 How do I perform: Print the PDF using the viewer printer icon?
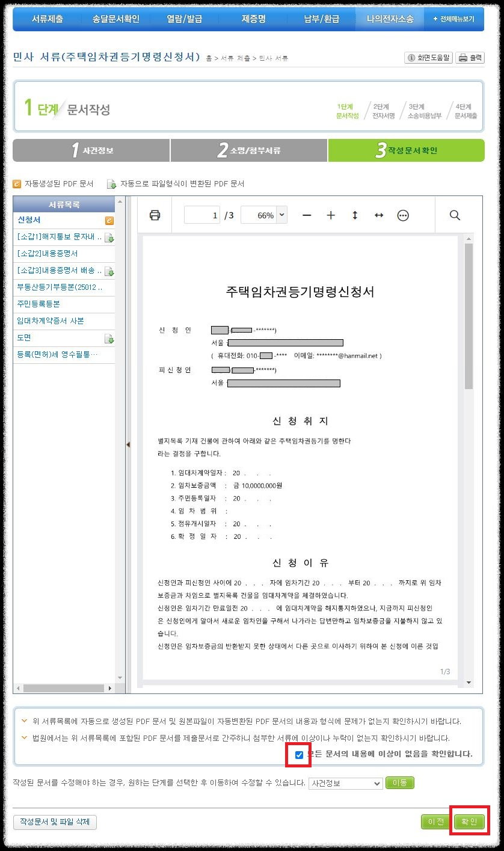[x=155, y=215]
